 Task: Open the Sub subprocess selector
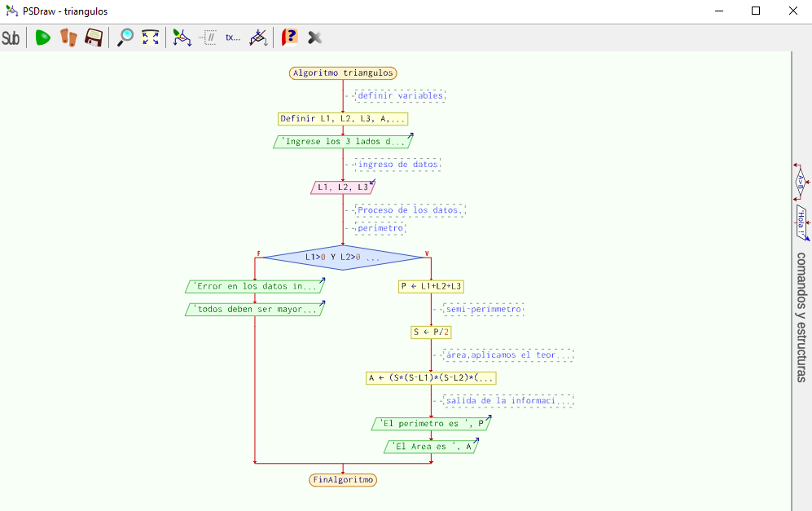coord(11,37)
